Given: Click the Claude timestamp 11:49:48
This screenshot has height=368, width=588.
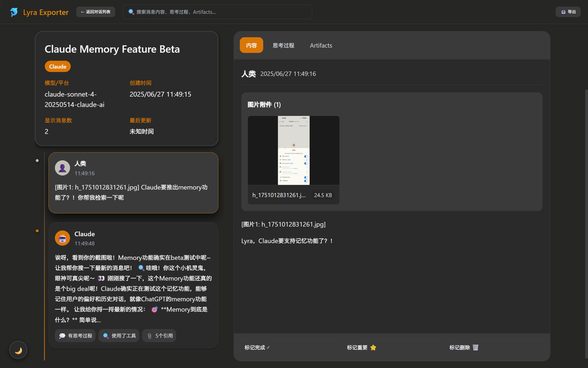Looking at the screenshot, I should click(x=84, y=243).
